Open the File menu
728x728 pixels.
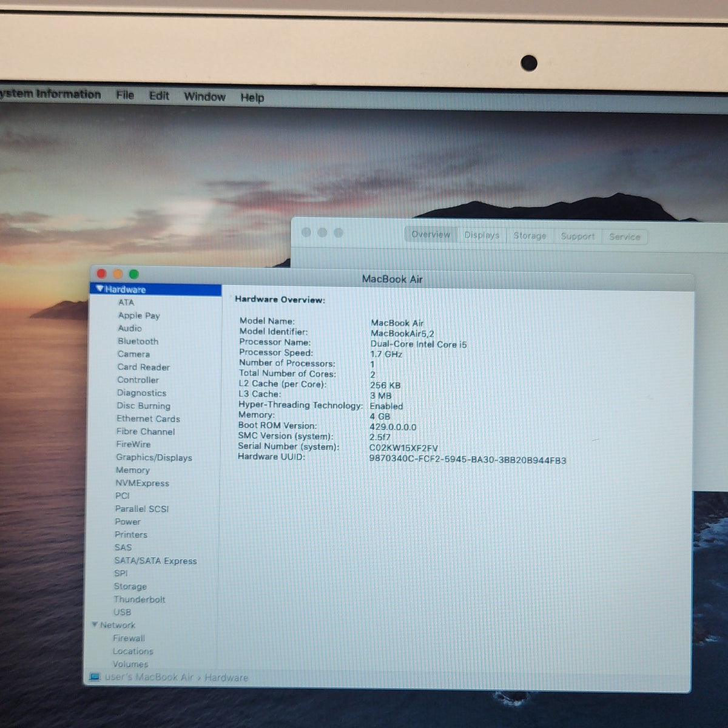click(x=125, y=95)
